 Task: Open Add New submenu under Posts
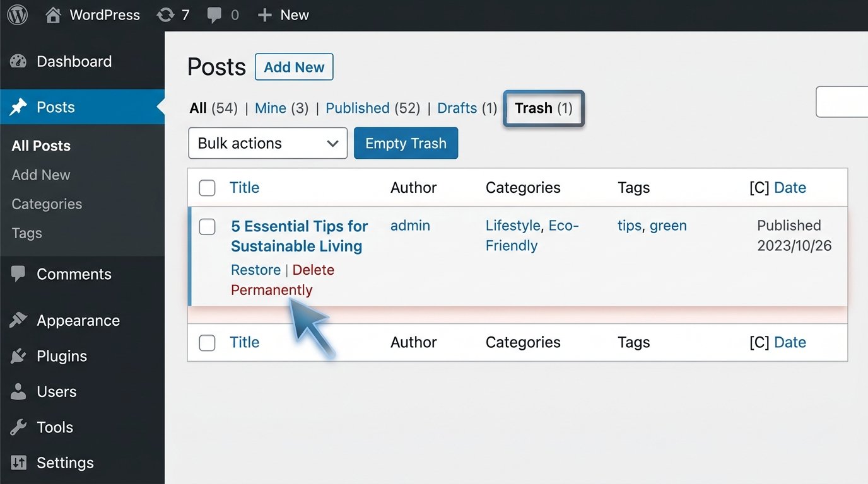tap(41, 175)
